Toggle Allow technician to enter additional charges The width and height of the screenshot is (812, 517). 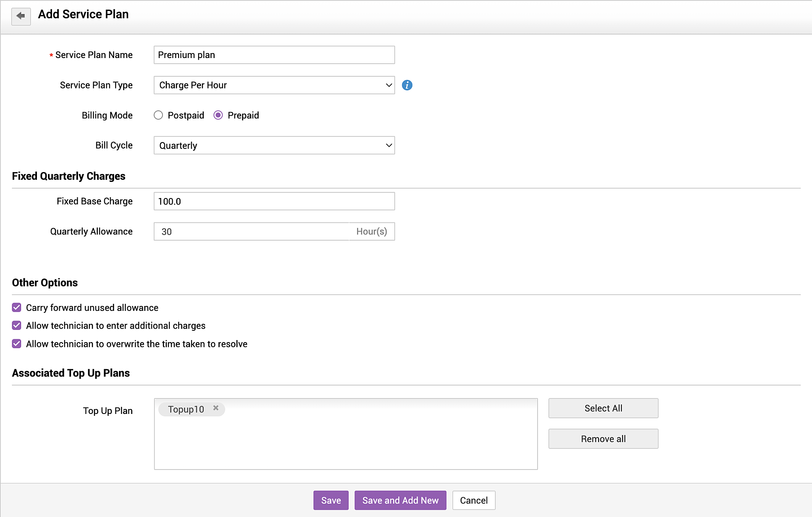pyautogui.click(x=17, y=325)
